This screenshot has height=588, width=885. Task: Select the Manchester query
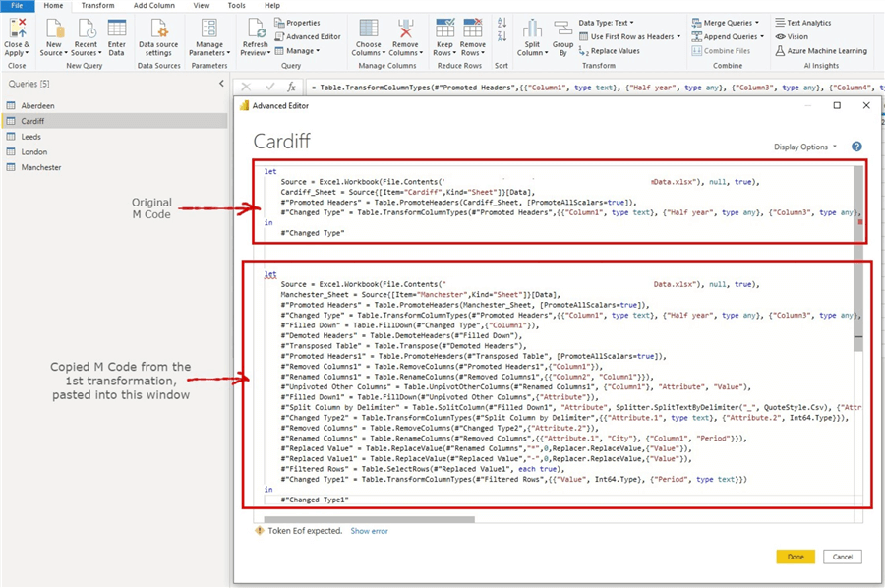tap(40, 167)
